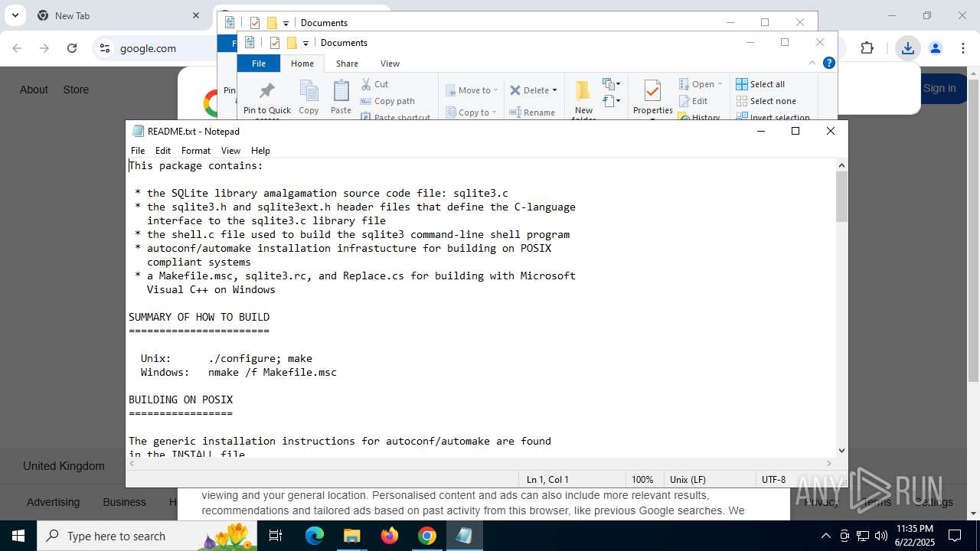980x551 pixels.
Task: Collapse the Explorer ribbon with chevron
Action: [x=812, y=63]
